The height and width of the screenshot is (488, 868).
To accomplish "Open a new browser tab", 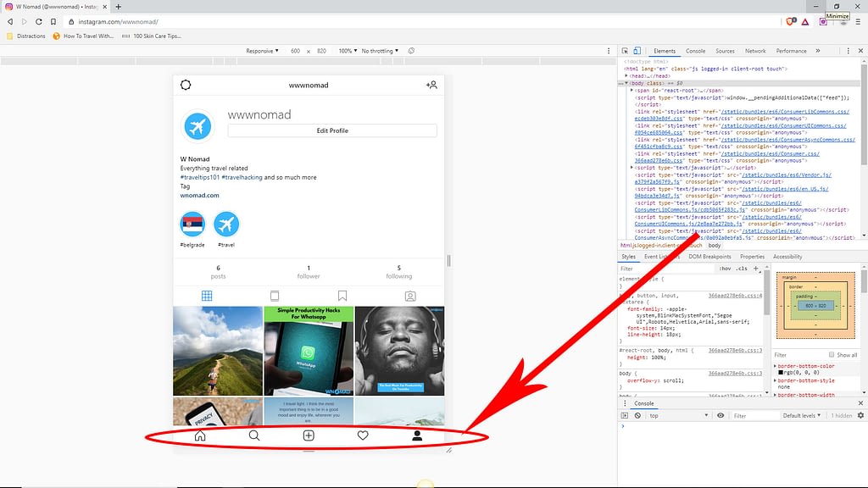I will [118, 7].
